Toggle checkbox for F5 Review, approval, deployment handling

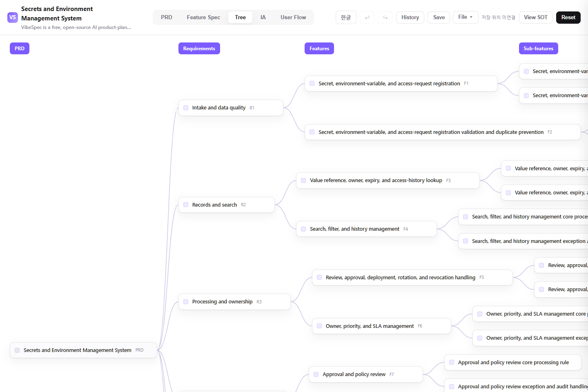click(319, 278)
